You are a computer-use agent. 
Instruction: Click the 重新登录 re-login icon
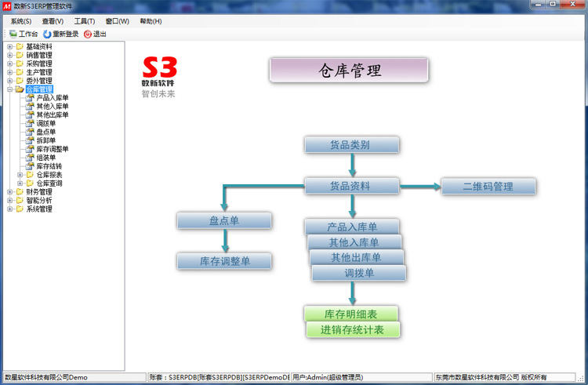[x=47, y=35]
